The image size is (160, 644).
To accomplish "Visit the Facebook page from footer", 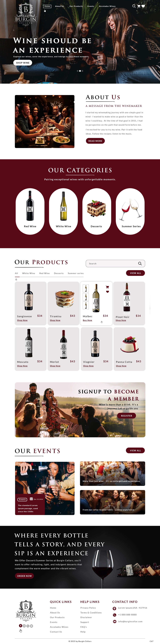I will pyautogui.click(x=21, y=626).
